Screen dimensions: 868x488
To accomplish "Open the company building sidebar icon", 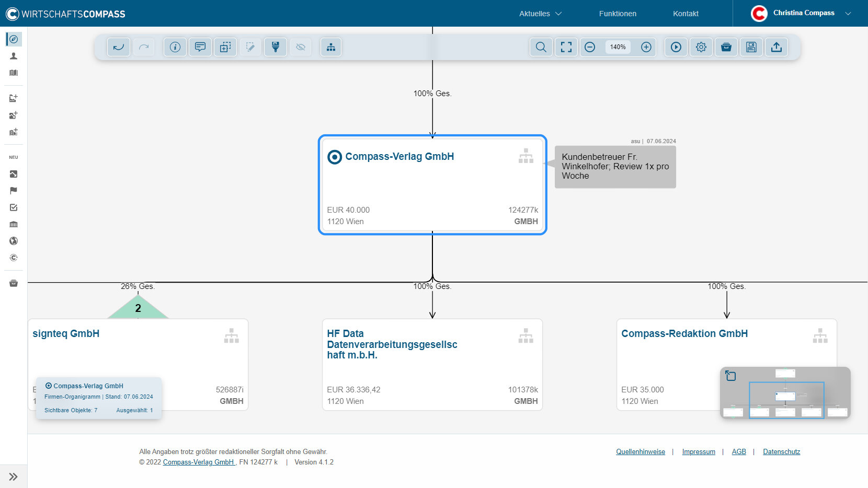I will [14, 73].
